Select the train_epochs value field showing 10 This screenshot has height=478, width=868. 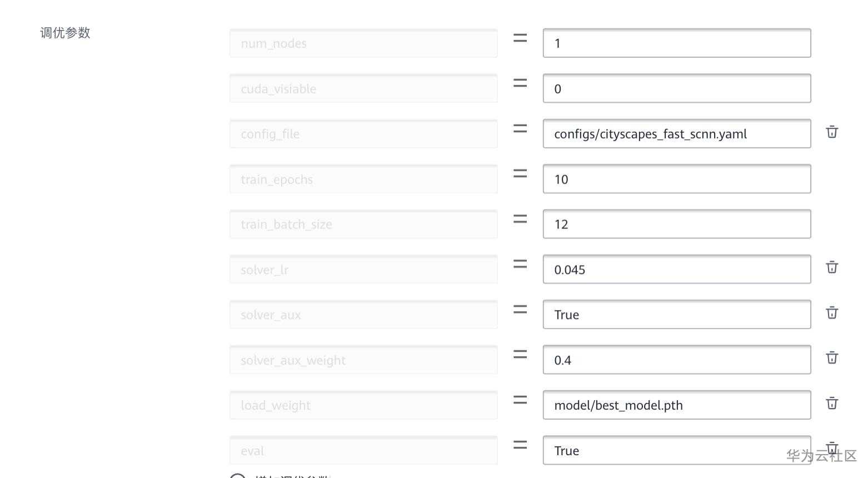pyautogui.click(x=676, y=180)
